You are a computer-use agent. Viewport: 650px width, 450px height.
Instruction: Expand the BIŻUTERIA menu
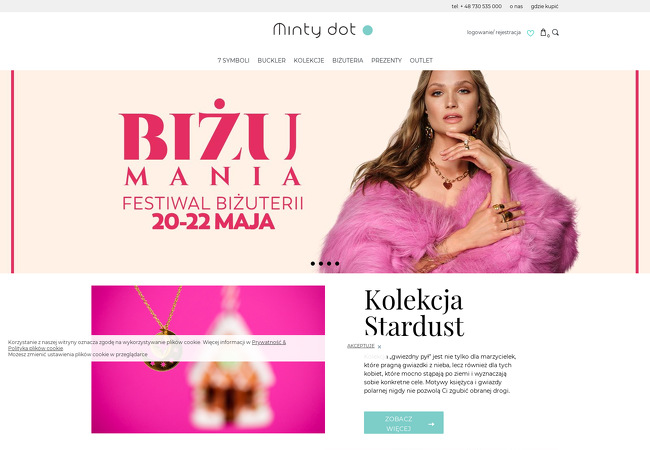click(x=348, y=60)
